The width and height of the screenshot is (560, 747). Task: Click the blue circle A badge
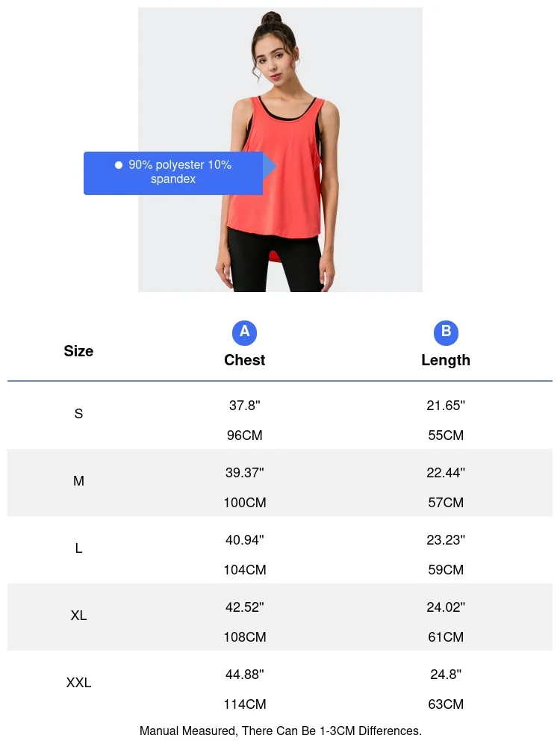pyautogui.click(x=244, y=332)
